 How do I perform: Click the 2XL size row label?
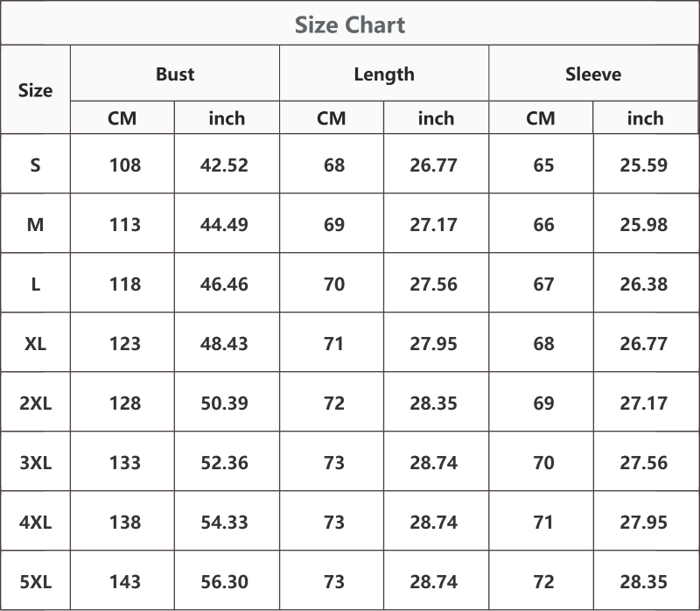coord(35,403)
